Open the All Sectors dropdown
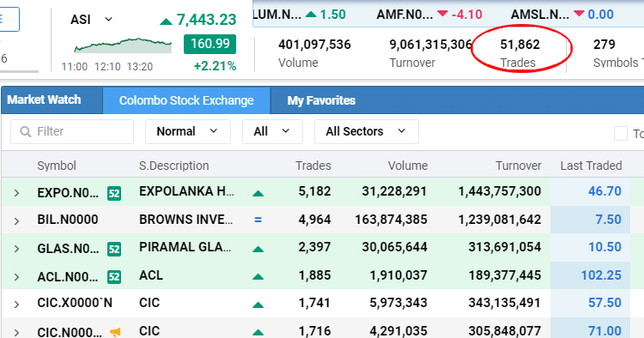 coord(367,131)
